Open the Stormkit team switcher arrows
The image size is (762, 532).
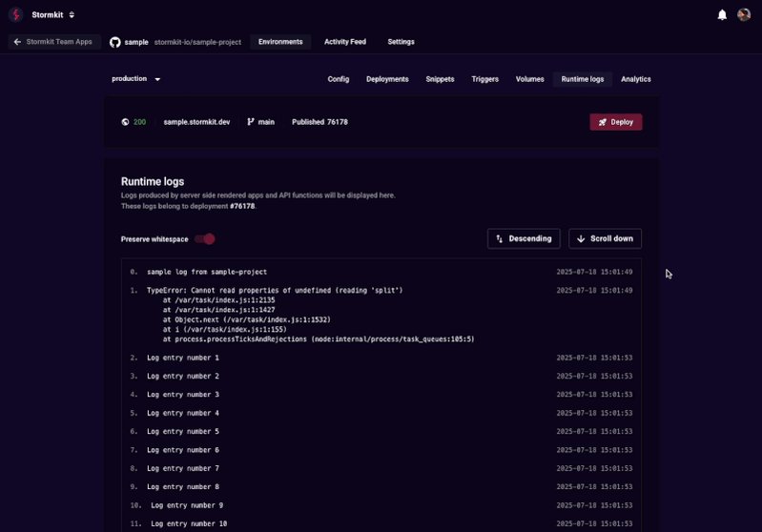pos(72,15)
